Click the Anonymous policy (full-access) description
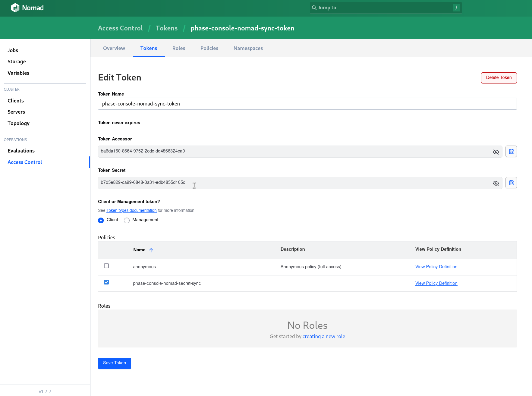The image size is (532, 396). click(x=311, y=267)
